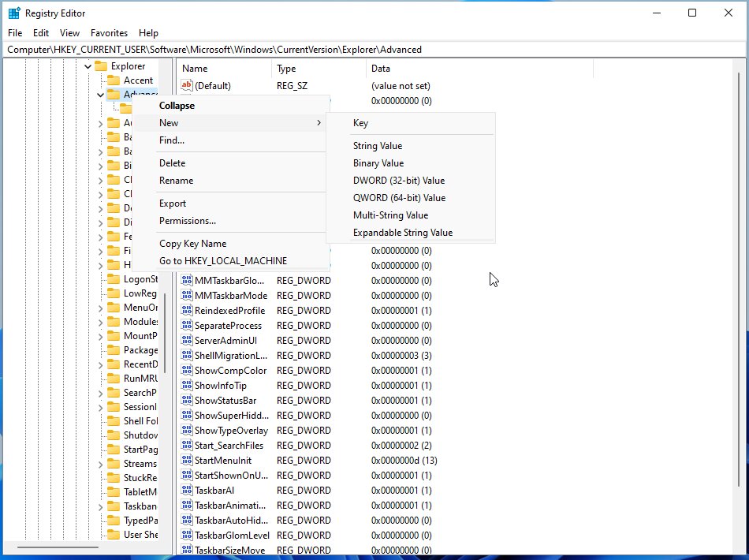This screenshot has height=560, width=749.
Task: Click the LowReg folder icon
Action: pyautogui.click(x=114, y=293)
